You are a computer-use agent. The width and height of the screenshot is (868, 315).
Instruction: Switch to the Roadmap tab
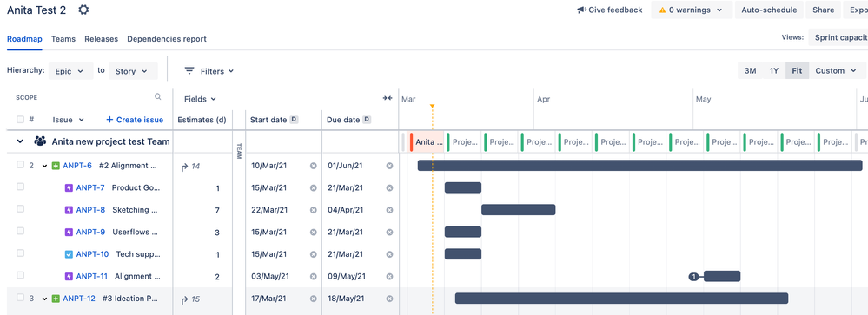pyautogui.click(x=24, y=39)
